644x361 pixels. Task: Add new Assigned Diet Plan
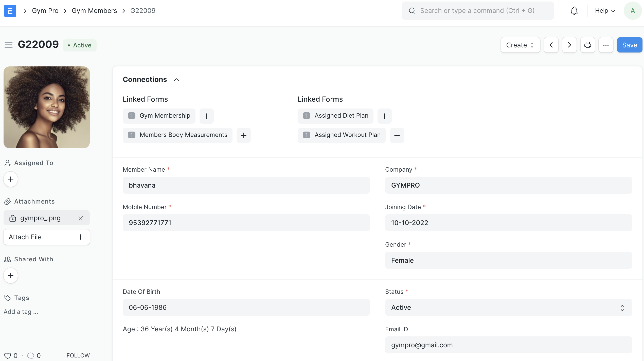385,116
